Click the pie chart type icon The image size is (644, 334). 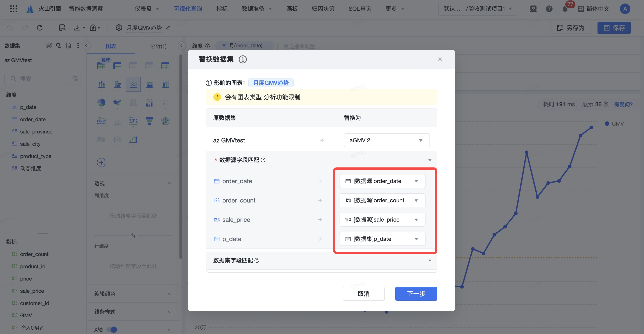[x=101, y=102]
